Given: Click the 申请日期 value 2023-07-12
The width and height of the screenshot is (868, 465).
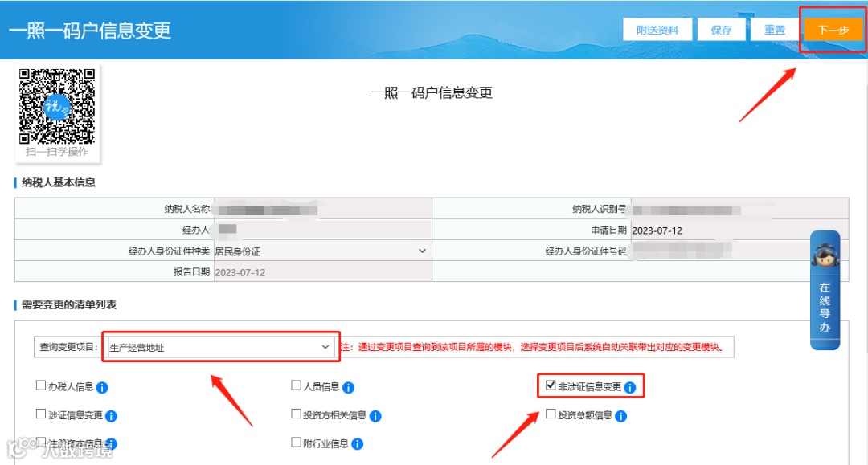Looking at the screenshot, I should (657, 230).
